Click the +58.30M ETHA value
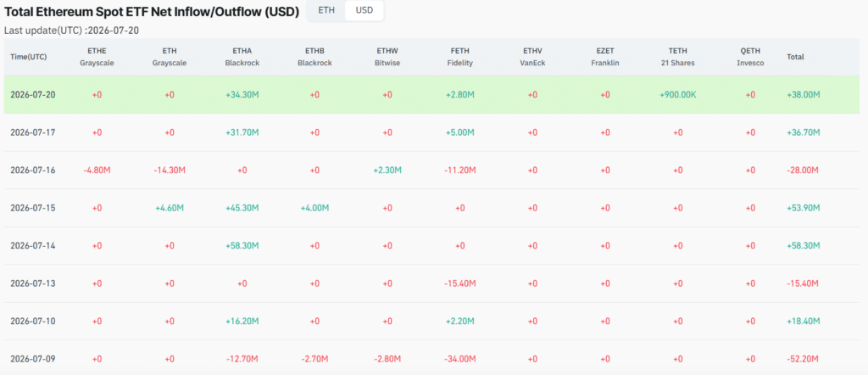Viewport: 868px width, 375px height. pyautogui.click(x=242, y=245)
